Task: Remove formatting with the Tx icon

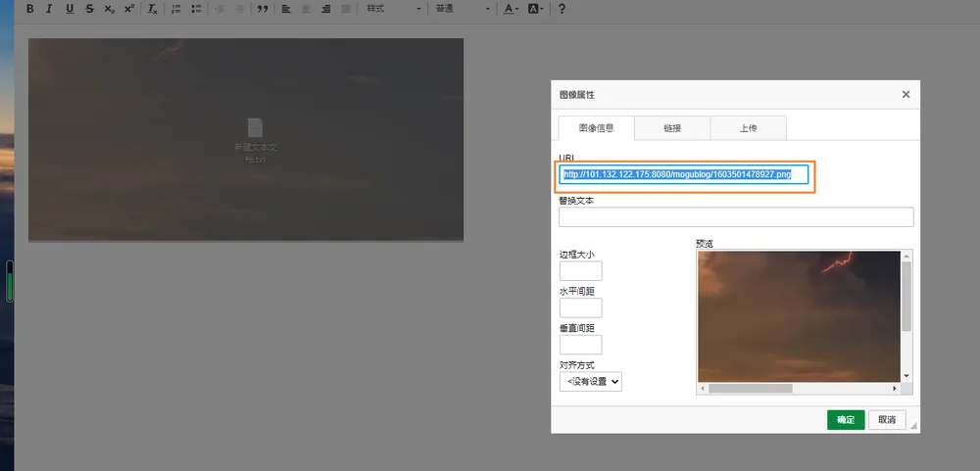Action: pyautogui.click(x=153, y=9)
